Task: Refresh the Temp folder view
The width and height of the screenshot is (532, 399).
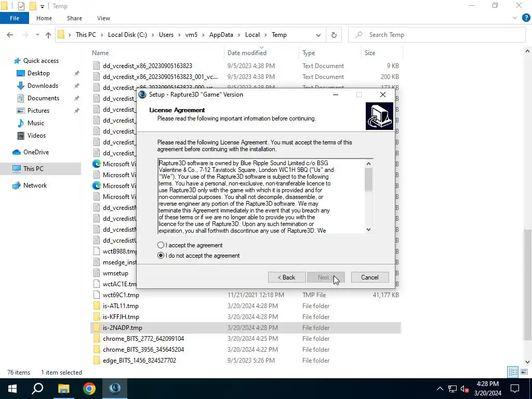Action: pos(334,35)
